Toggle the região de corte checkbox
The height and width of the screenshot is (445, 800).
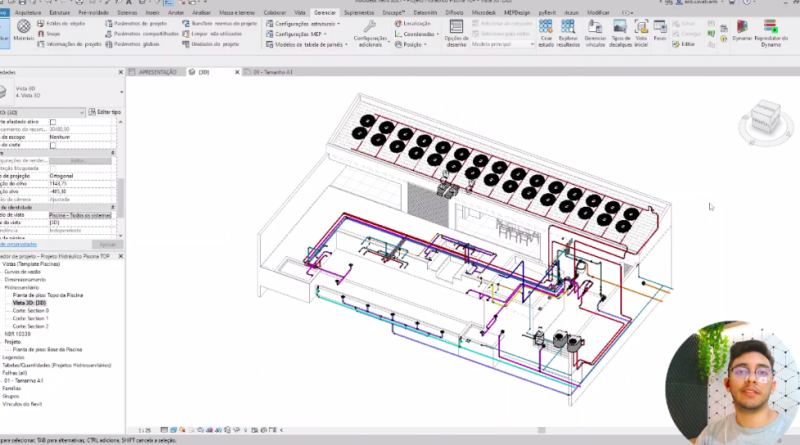[x=53, y=145]
